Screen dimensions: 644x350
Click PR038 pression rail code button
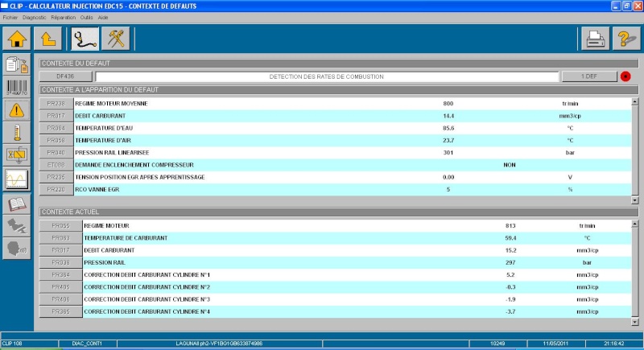pyautogui.click(x=61, y=262)
